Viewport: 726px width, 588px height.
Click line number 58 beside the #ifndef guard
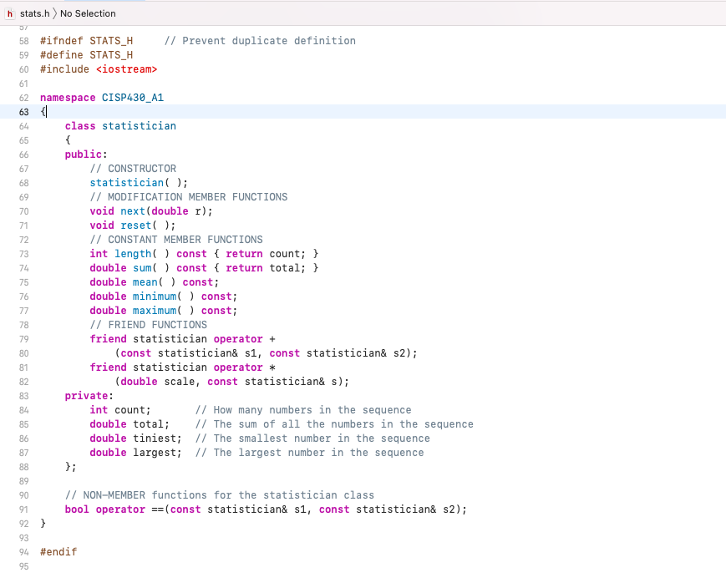click(x=24, y=40)
